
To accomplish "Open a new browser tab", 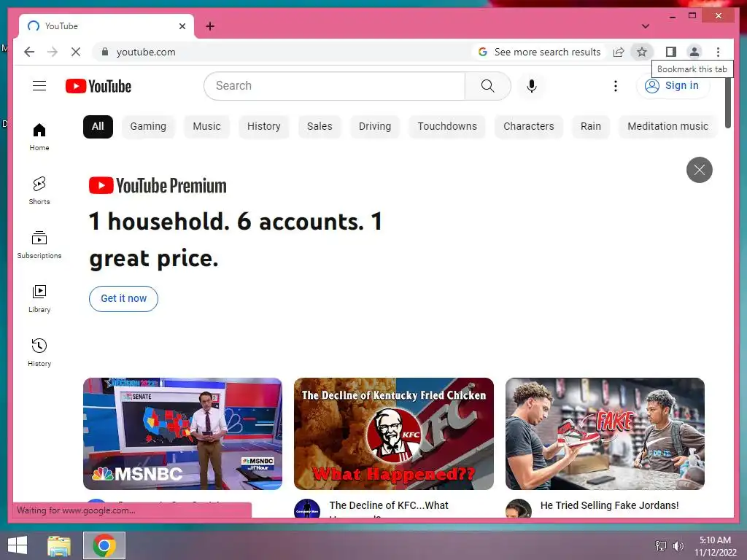I will tap(210, 26).
